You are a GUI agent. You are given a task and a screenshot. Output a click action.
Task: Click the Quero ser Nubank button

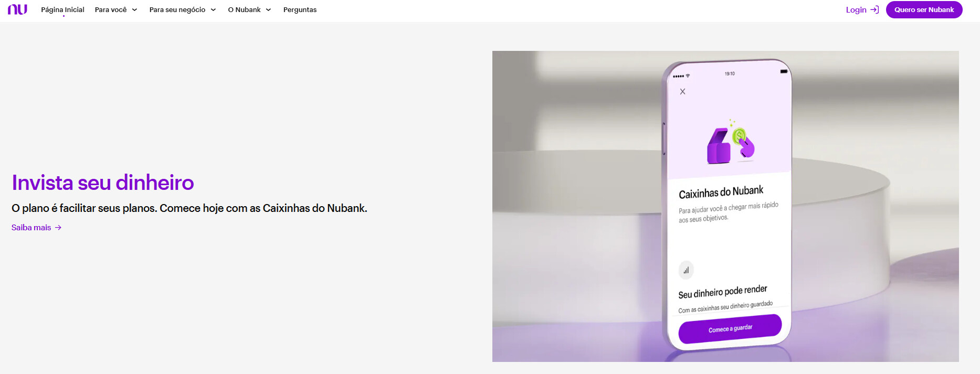(x=924, y=9)
